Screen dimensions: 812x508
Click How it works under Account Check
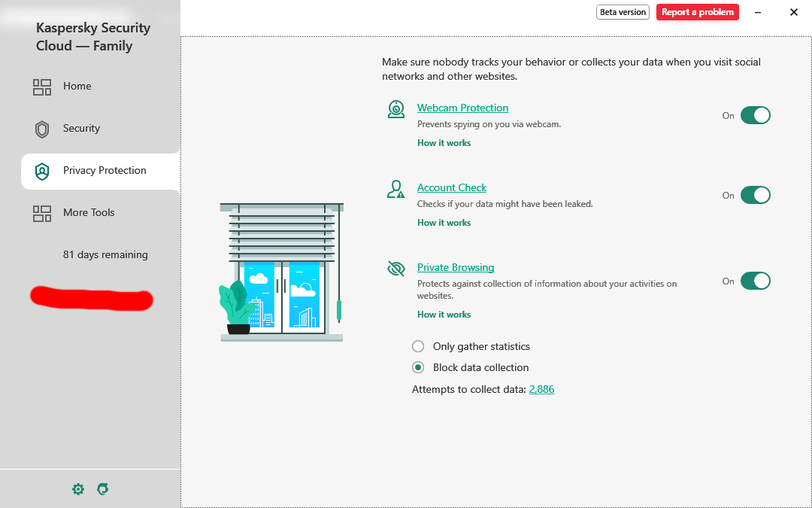[444, 222]
